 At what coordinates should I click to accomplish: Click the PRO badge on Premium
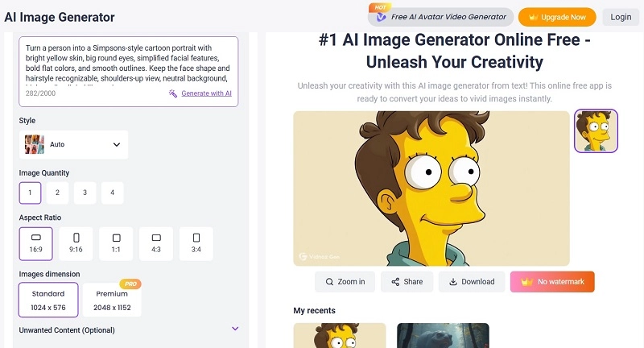point(130,284)
